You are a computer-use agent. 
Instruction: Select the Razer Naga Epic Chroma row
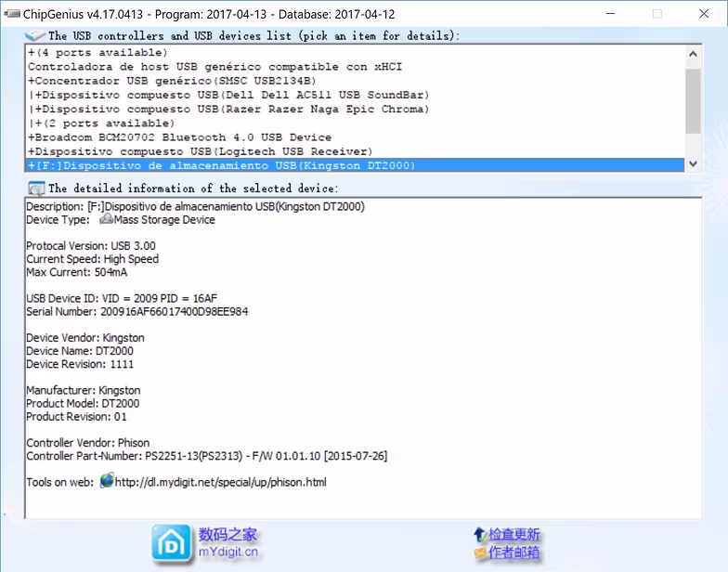click(355, 110)
